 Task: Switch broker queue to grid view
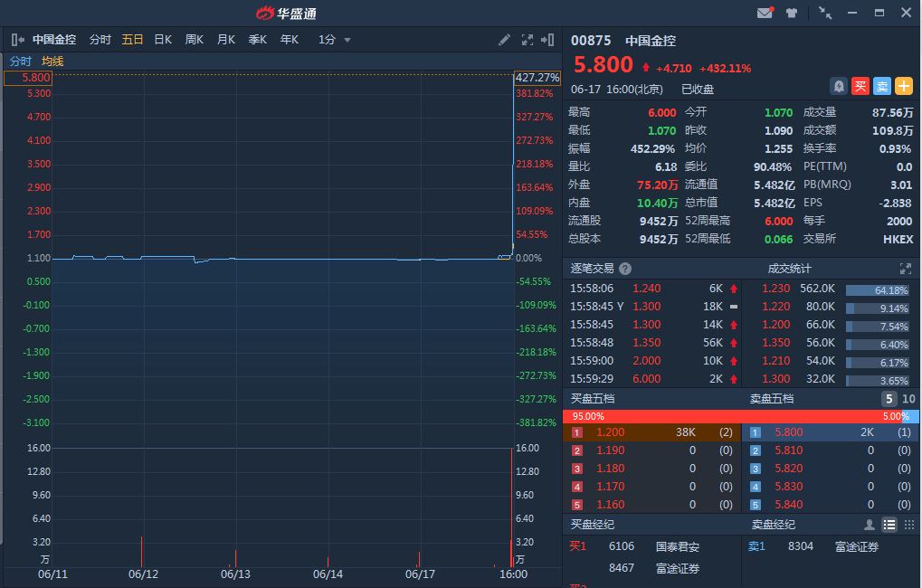[908, 525]
